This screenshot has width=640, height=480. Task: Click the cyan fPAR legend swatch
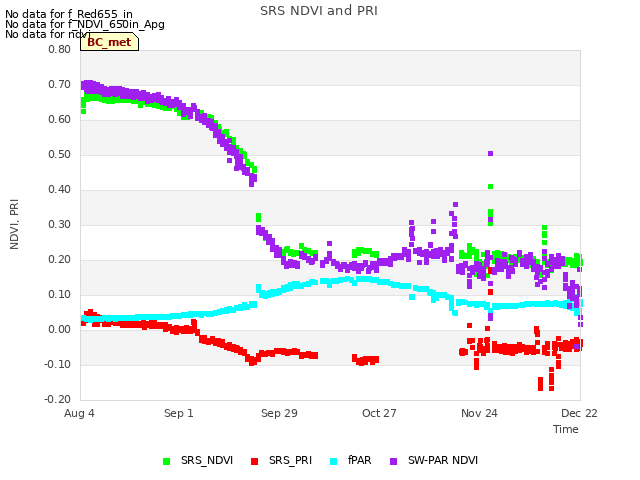tap(334, 462)
